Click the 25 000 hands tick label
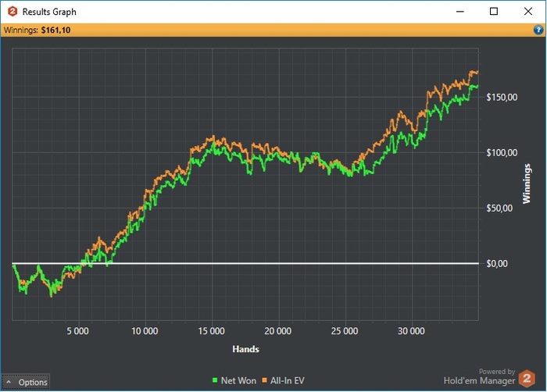The height and width of the screenshot is (392, 547). coord(345,331)
